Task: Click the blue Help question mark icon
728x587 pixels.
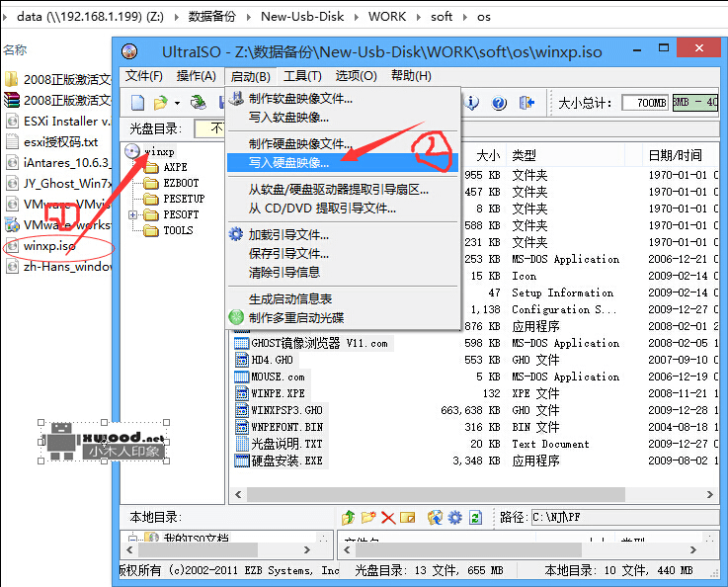Action: point(499,103)
